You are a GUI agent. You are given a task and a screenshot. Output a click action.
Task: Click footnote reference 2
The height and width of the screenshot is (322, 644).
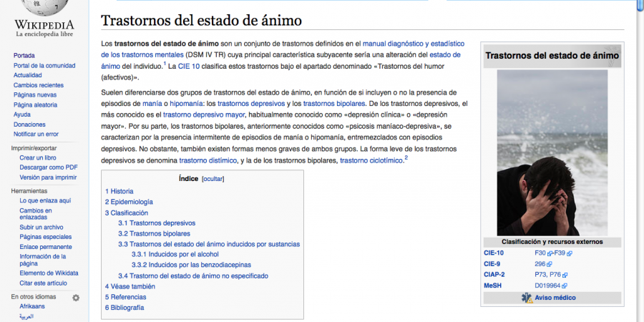click(x=406, y=157)
